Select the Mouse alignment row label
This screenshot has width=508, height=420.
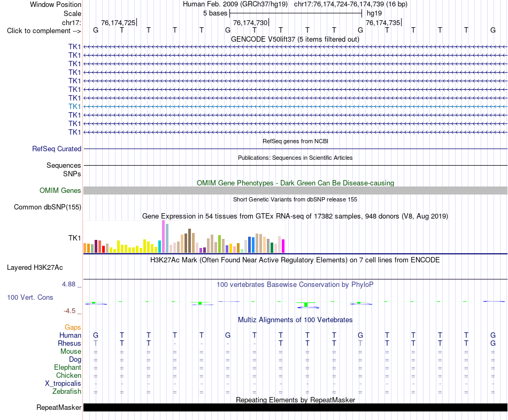71,352
